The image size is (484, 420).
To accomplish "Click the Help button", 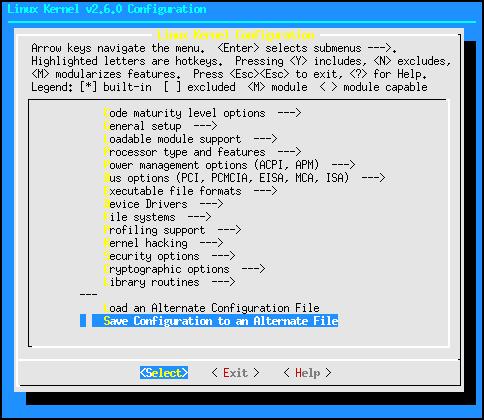I will point(307,373).
